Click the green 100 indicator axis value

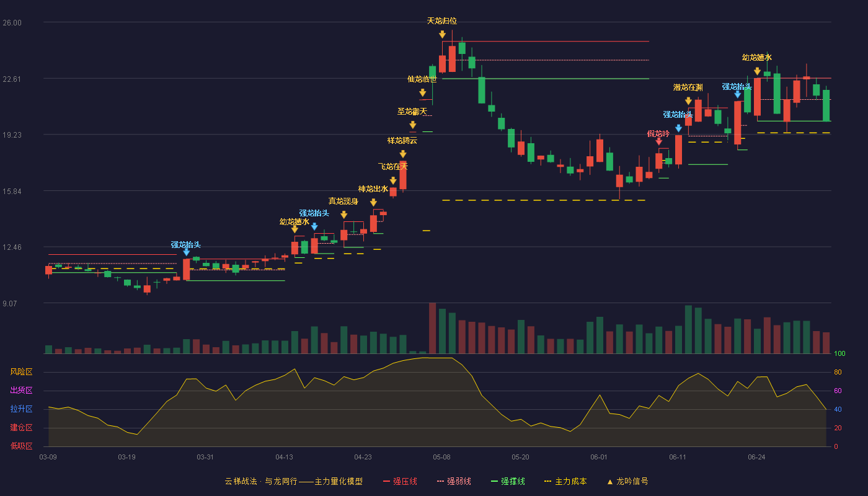tap(840, 354)
